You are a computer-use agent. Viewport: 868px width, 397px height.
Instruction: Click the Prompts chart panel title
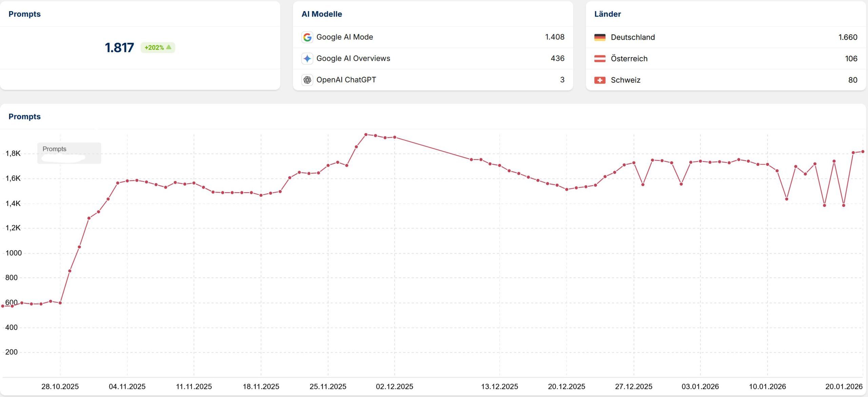[24, 117]
